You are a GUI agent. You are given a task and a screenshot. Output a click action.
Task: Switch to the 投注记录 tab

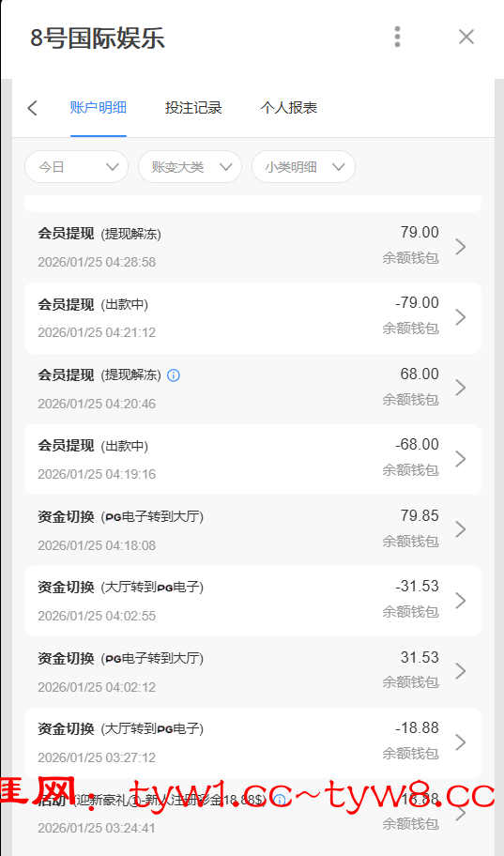(x=193, y=108)
